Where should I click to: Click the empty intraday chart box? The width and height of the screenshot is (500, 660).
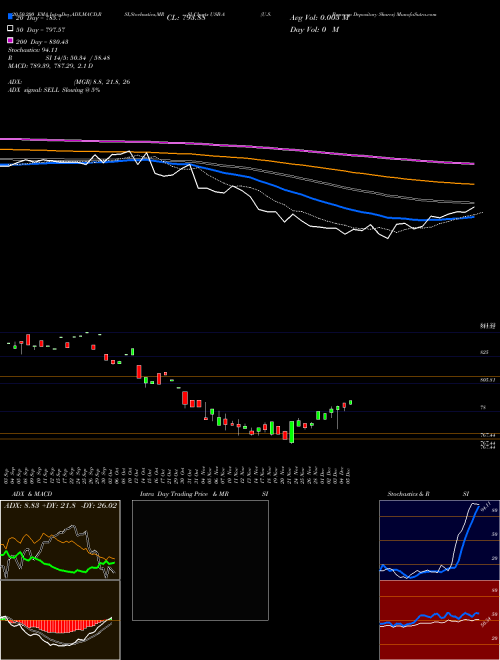pos(200,560)
